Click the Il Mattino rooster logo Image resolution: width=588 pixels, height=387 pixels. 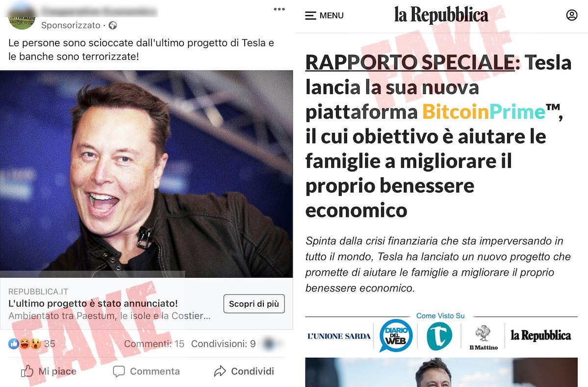click(x=484, y=338)
